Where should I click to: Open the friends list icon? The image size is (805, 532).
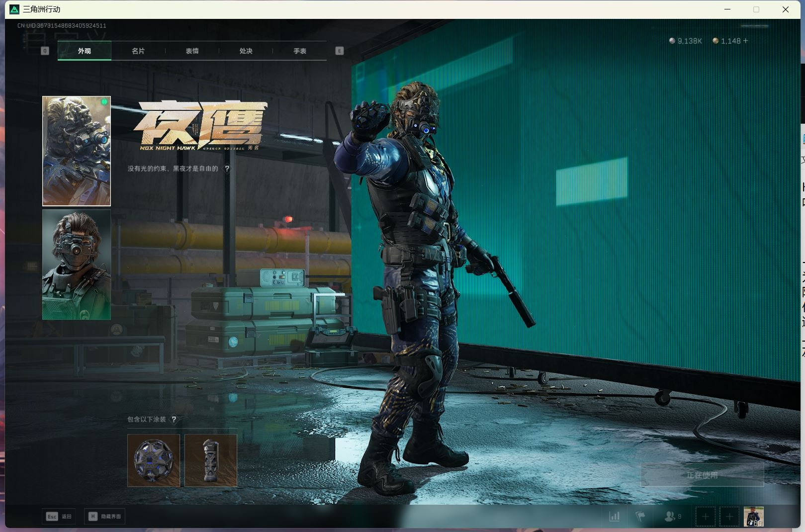(x=672, y=517)
